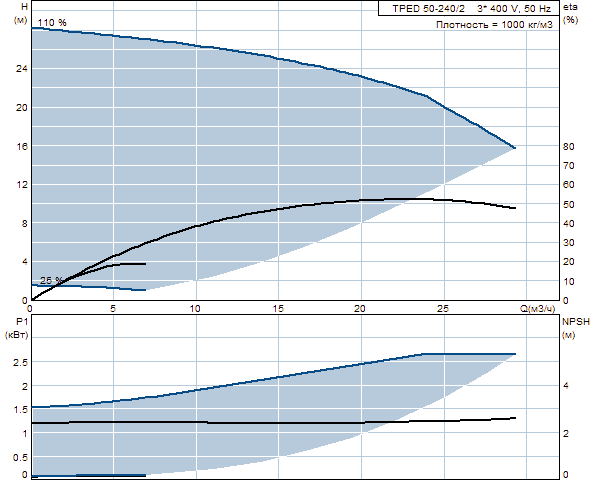Click the 50 tick on the eta axis
The image size is (592, 480).
pyautogui.click(x=569, y=204)
